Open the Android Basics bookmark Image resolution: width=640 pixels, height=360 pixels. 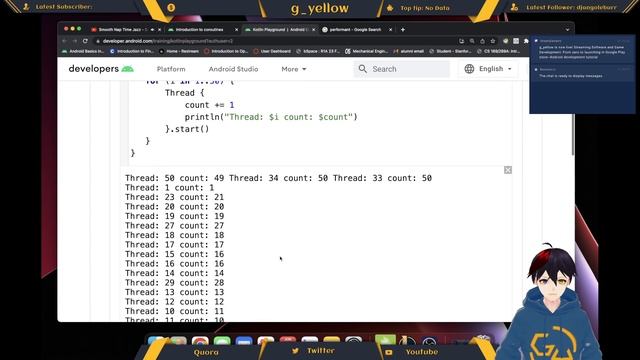click(83, 51)
